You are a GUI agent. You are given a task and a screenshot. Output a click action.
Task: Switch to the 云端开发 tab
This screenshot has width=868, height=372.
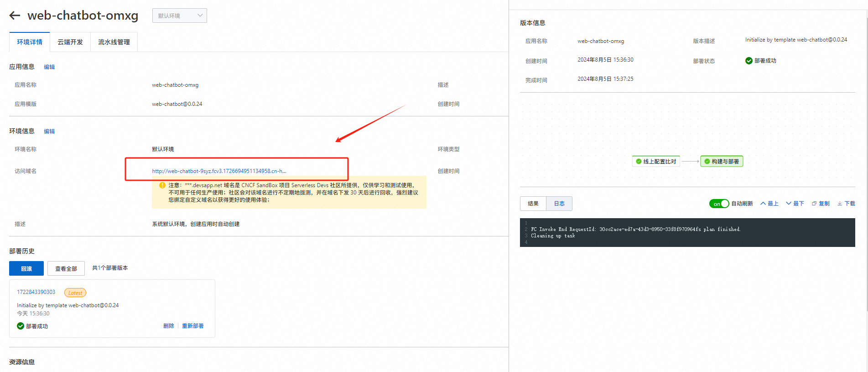point(70,42)
